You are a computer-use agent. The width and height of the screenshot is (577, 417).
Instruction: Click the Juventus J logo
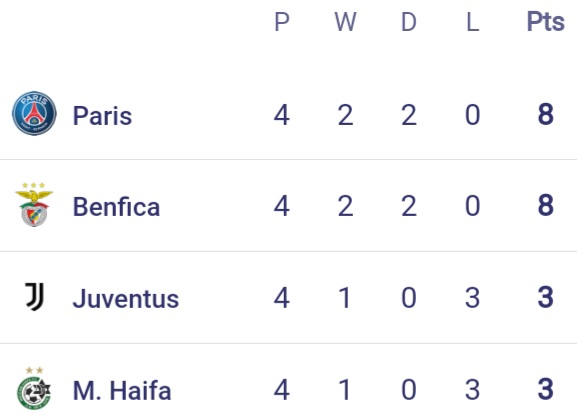click(35, 297)
